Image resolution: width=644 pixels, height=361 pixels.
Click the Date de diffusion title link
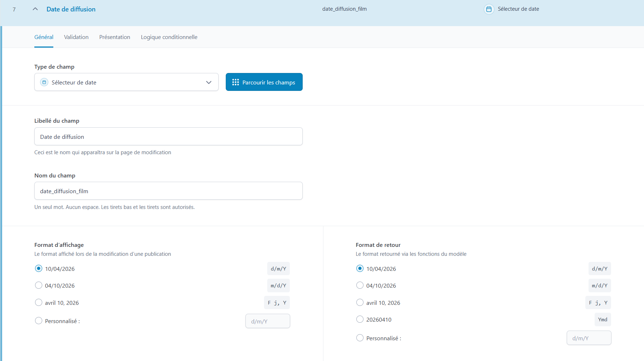click(x=71, y=9)
